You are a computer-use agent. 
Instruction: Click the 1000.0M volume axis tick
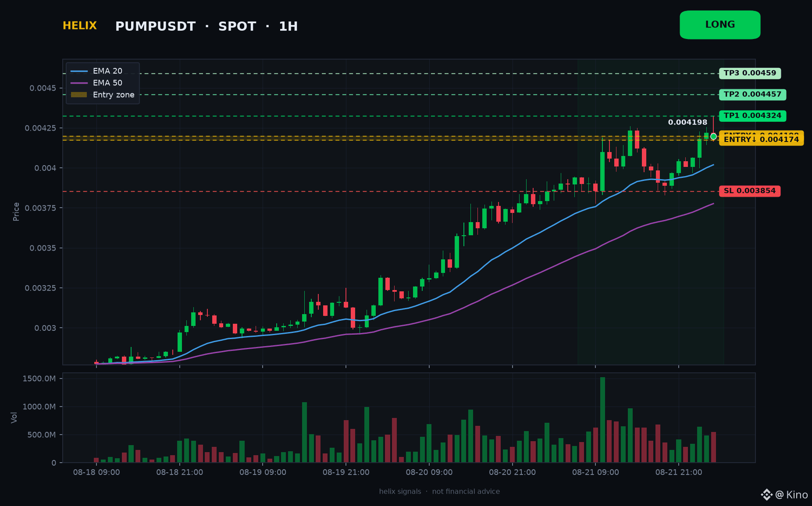point(39,407)
